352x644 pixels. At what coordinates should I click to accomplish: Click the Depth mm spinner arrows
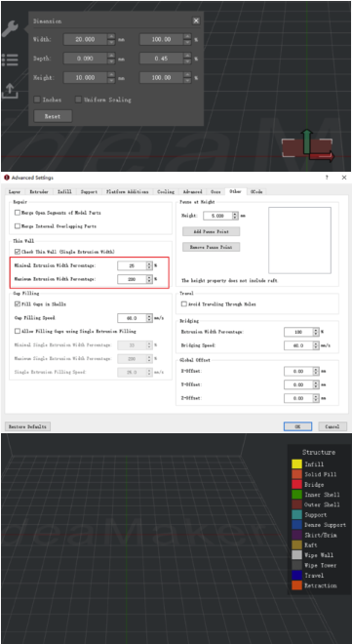[x=111, y=59]
